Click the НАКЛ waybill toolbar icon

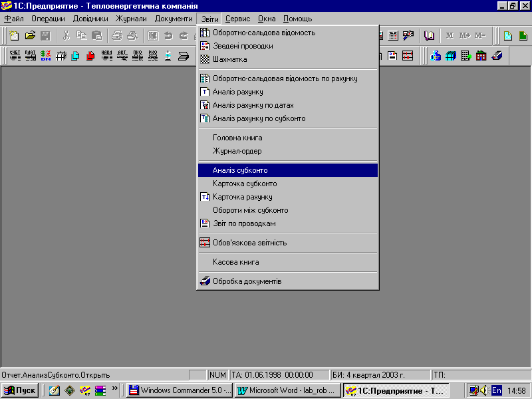[106, 56]
